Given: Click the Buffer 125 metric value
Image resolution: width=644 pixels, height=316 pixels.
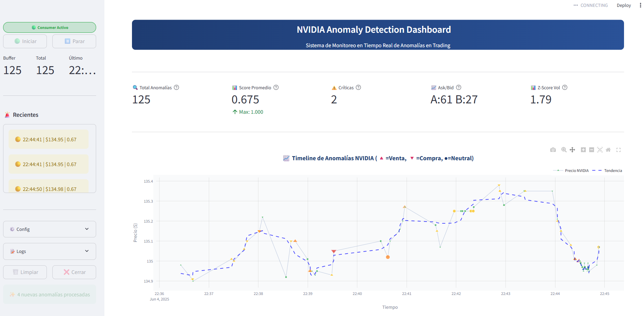Looking at the screenshot, I should (12, 70).
